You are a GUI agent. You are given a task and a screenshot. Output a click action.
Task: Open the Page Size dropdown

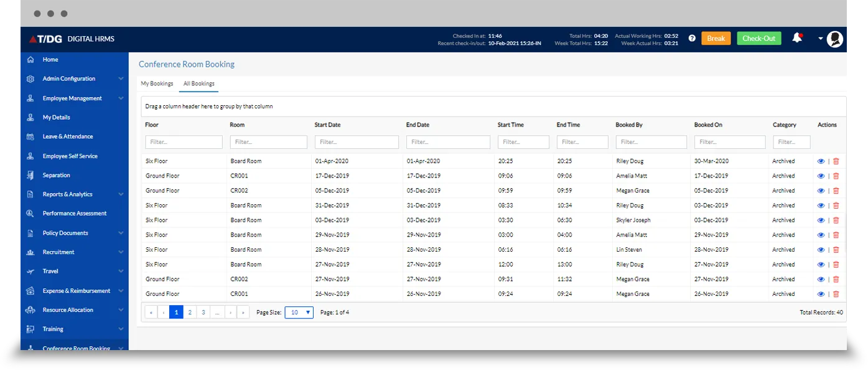pos(299,312)
